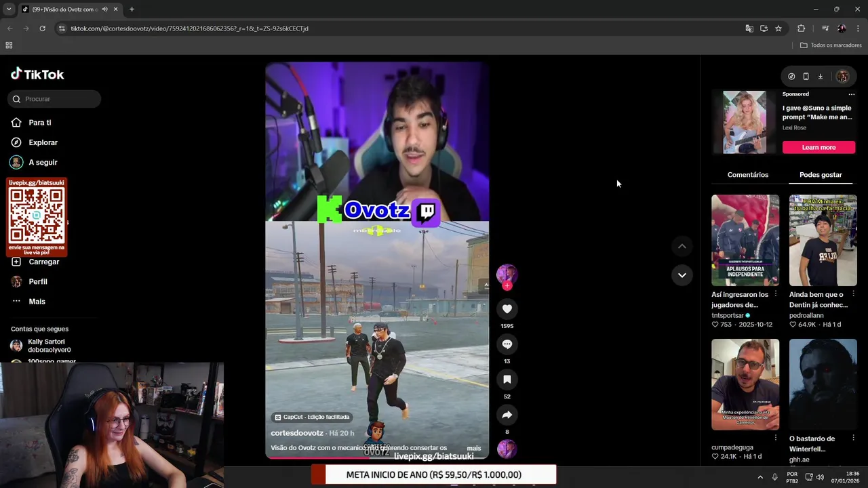Click the browser translate page icon
Image resolution: width=868 pixels, height=488 pixels.
[x=749, y=28]
